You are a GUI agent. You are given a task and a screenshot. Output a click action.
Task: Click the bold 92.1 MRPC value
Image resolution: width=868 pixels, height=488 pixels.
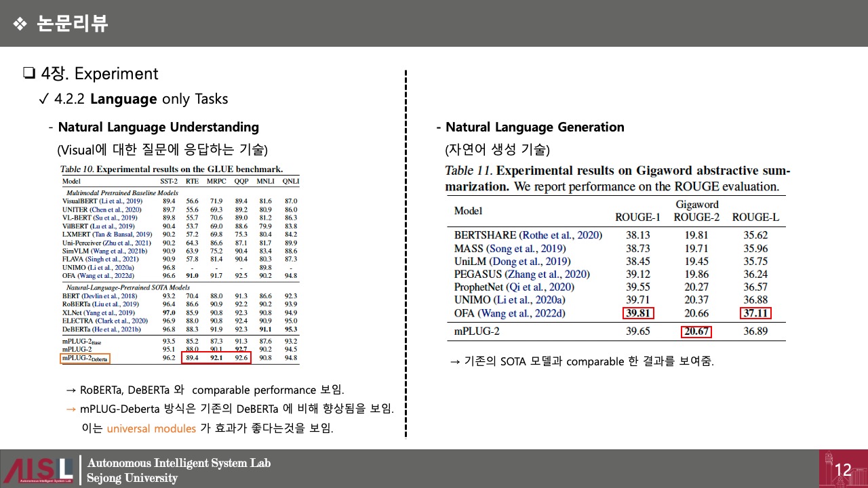[x=216, y=358]
